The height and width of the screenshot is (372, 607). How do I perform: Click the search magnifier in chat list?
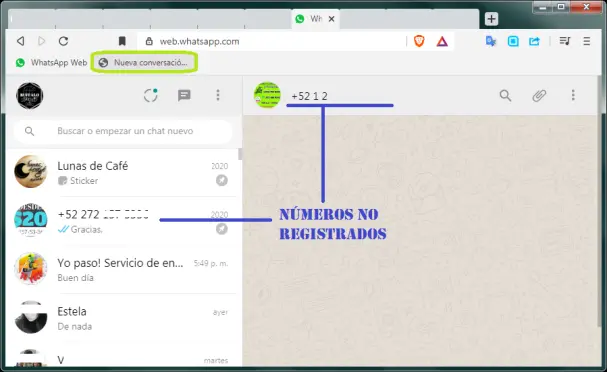coord(29,131)
